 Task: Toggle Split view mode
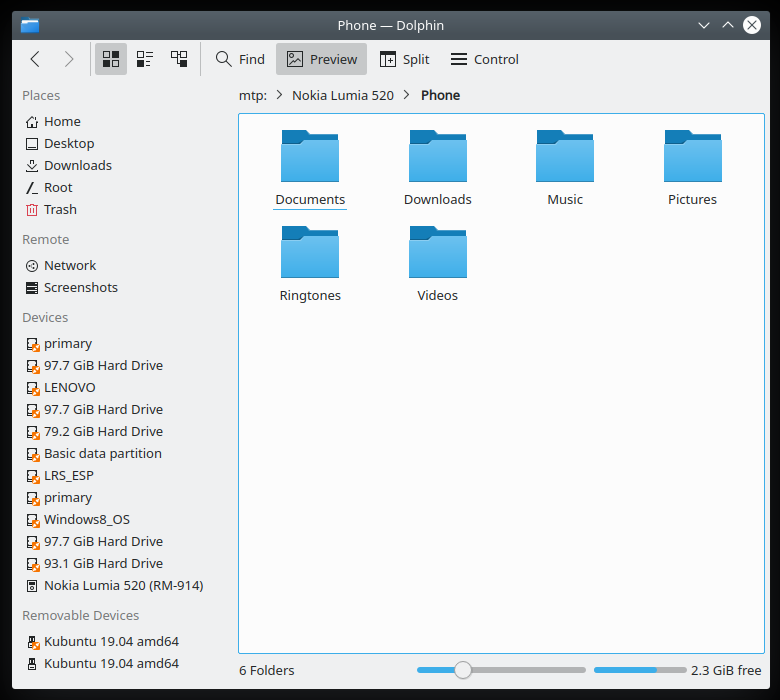click(x=404, y=59)
